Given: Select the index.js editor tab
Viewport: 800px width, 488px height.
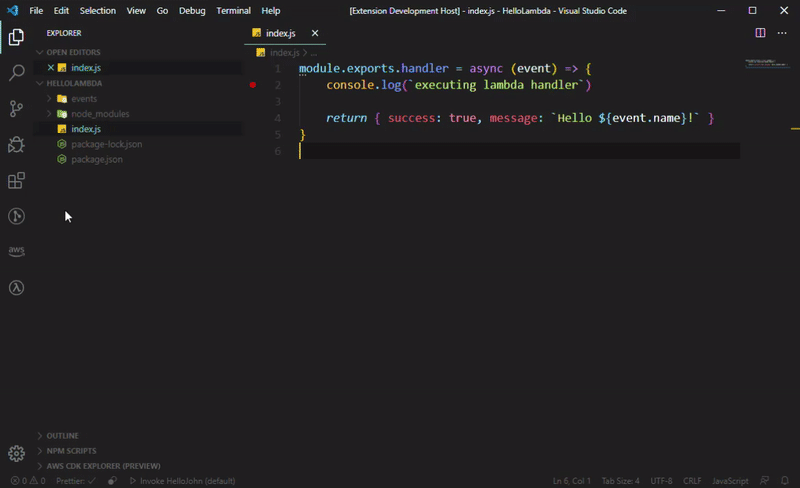Looking at the screenshot, I should coord(280,33).
